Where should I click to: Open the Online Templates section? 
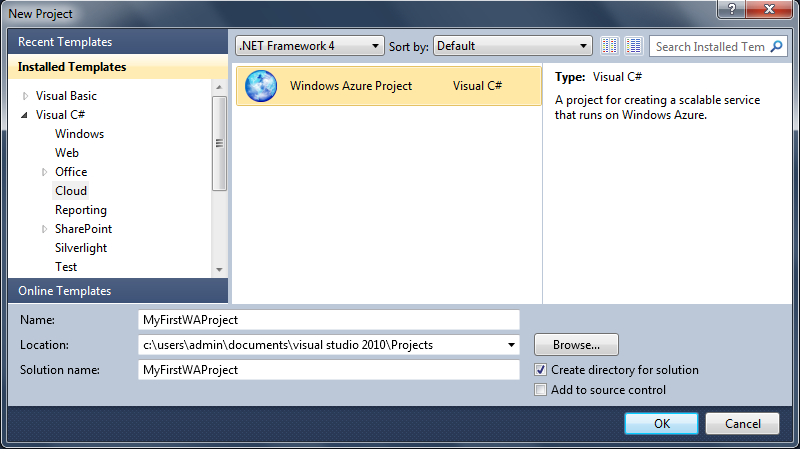[x=64, y=291]
